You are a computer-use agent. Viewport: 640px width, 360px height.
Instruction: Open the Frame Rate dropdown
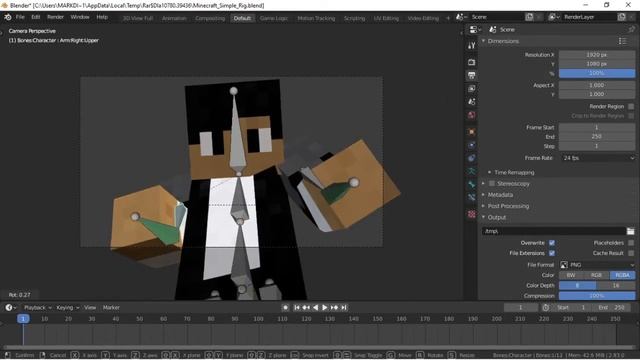pyautogui.click(x=597, y=158)
